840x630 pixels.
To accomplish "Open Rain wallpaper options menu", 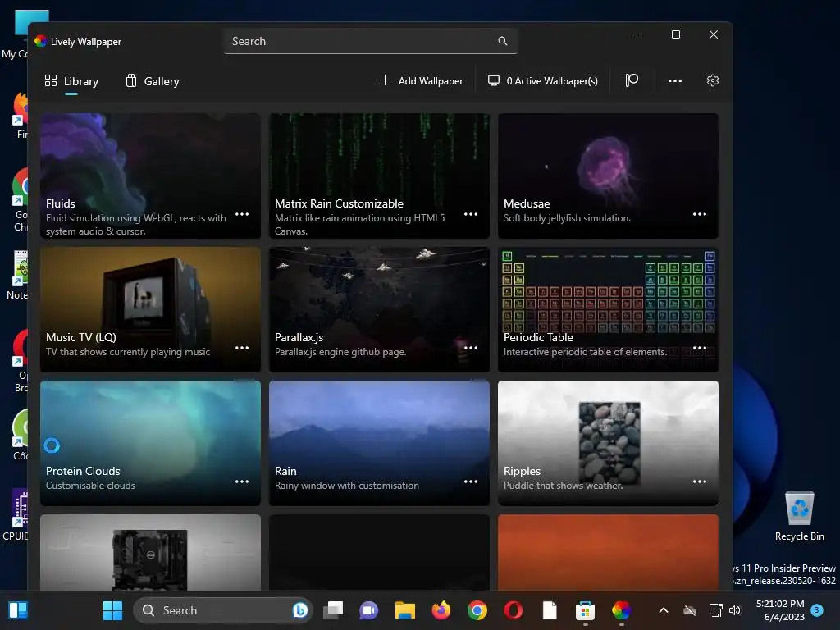I will tap(471, 482).
